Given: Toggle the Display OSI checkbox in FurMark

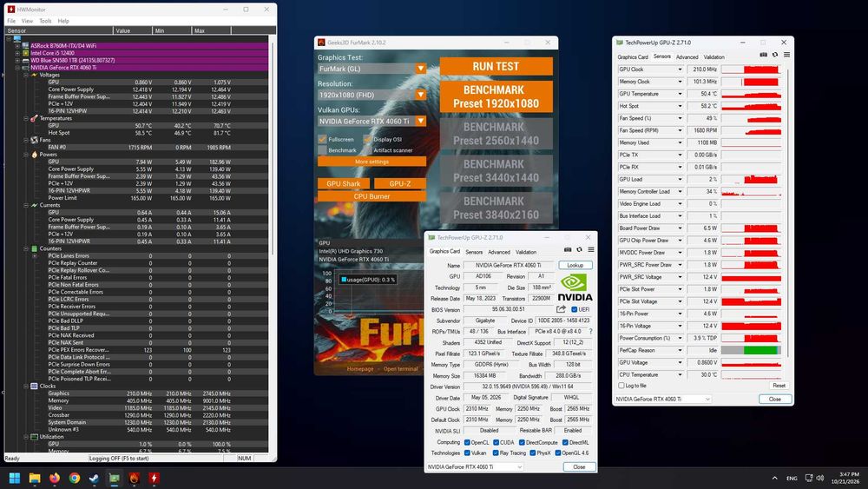Looking at the screenshot, I should point(367,139).
